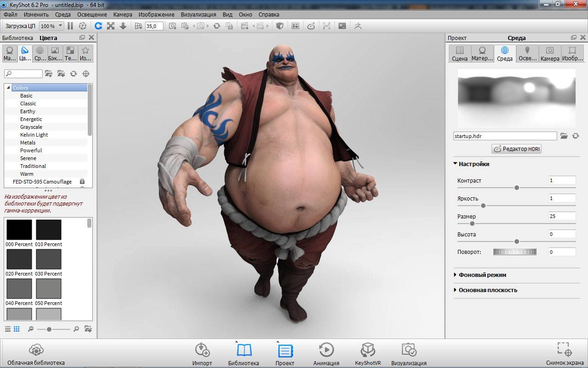588x368 pixels.
Task: Select the 040 Percent swatch
Action: tap(19, 288)
